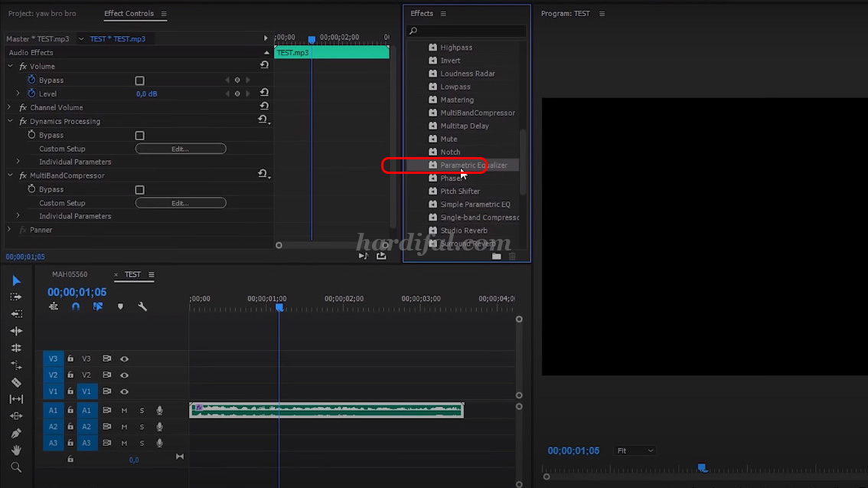Enable Dynamics Processing Bypass checkbox
Image resolution: width=868 pixels, height=488 pixels.
pyautogui.click(x=139, y=136)
